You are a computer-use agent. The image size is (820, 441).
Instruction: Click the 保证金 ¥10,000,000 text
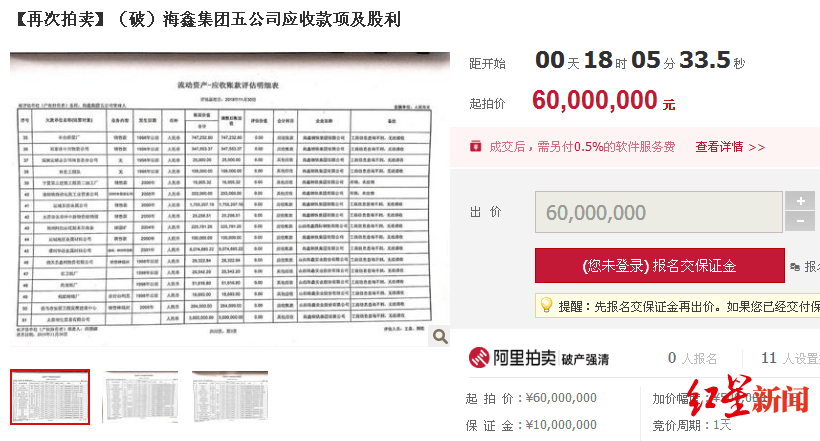531,425
